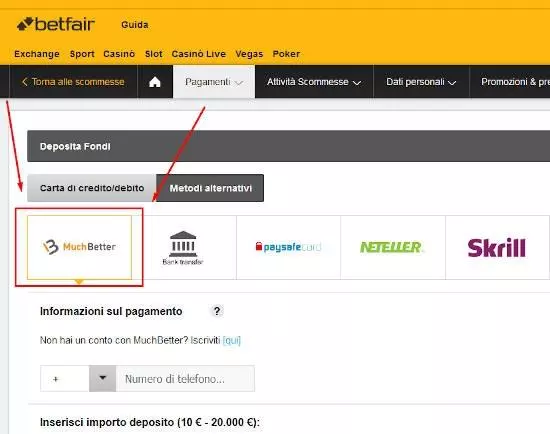Choose NETELLER payment option
Image resolution: width=550 pixels, height=434 pixels.
[393, 247]
